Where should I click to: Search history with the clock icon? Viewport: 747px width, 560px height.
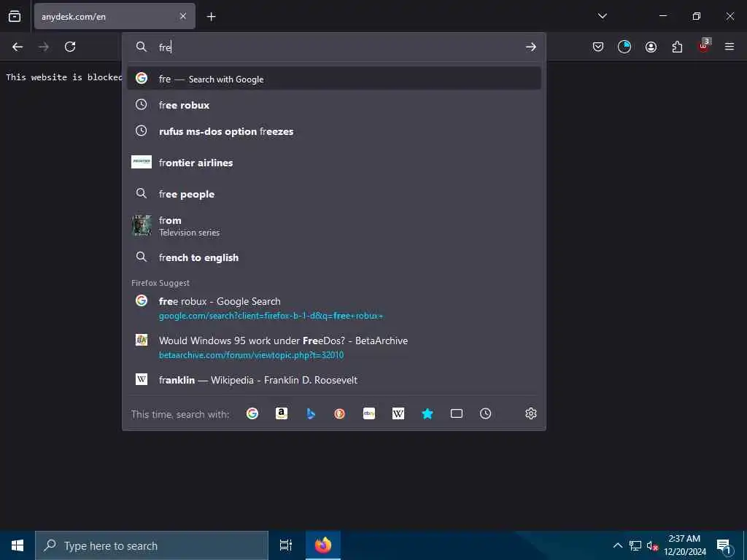[x=485, y=413]
